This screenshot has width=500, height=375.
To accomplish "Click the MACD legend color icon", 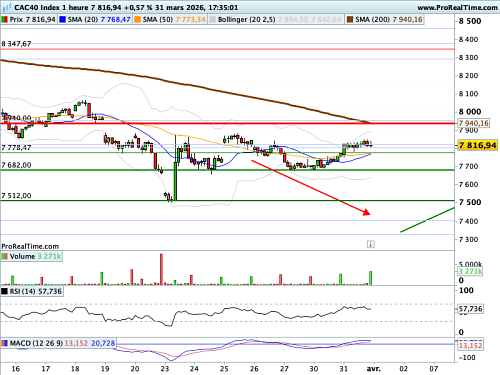I will click(x=4, y=343).
